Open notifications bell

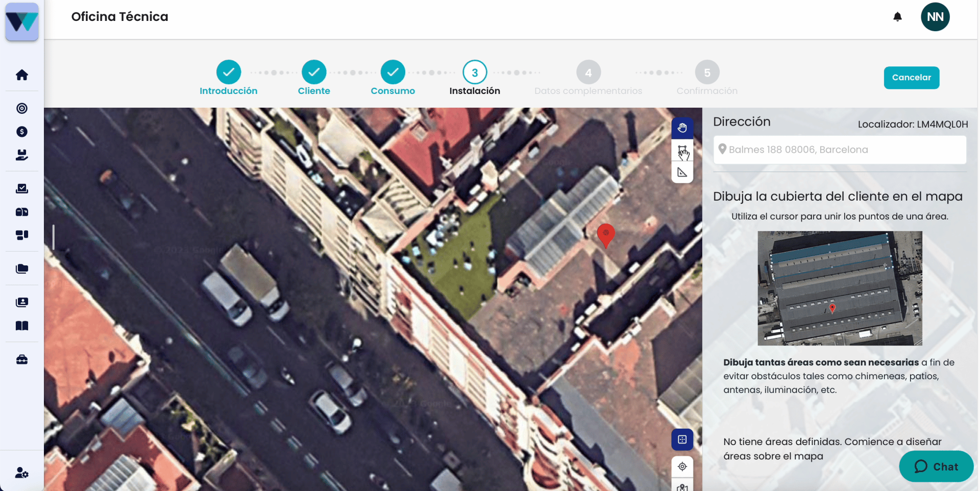[897, 17]
